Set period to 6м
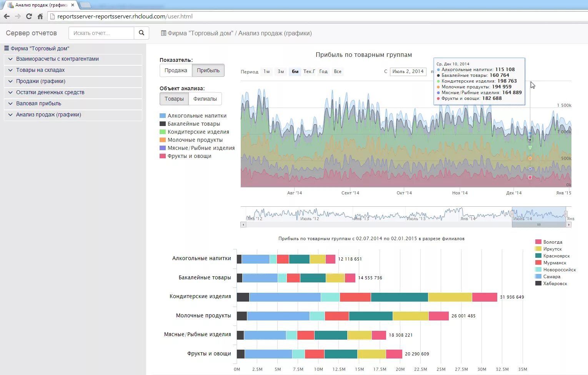Viewport: 588px width, 375px height. pos(295,71)
